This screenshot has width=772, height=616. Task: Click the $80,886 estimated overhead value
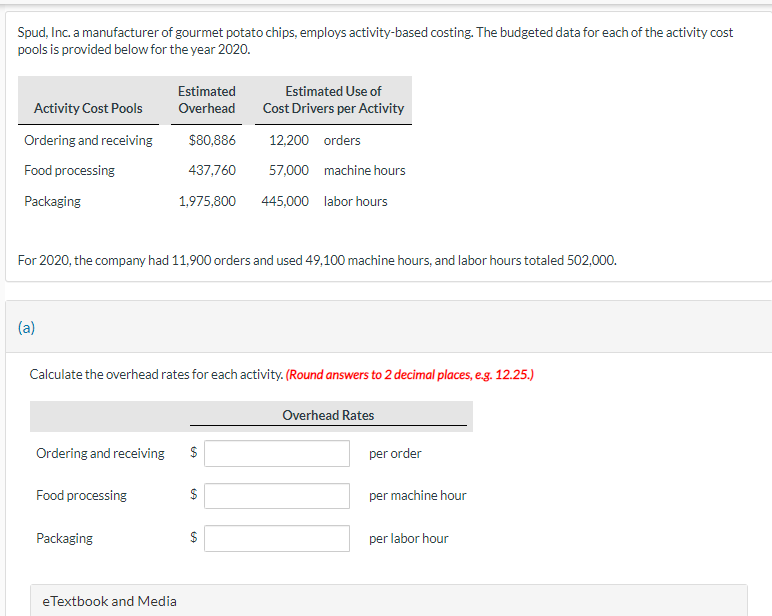point(212,140)
